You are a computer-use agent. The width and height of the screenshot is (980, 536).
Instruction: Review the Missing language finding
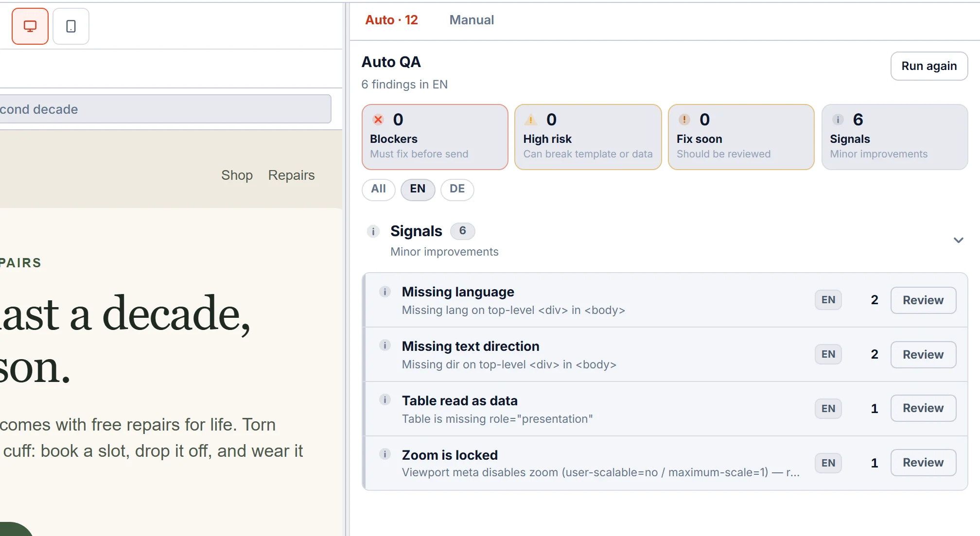923,300
